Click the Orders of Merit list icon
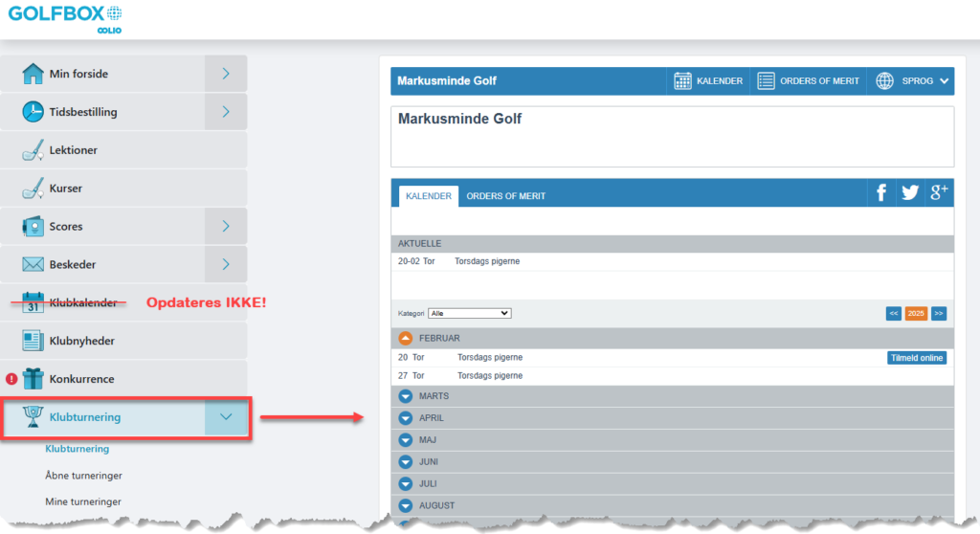This screenshot has height=534, width=980. [x=766, y=80]
